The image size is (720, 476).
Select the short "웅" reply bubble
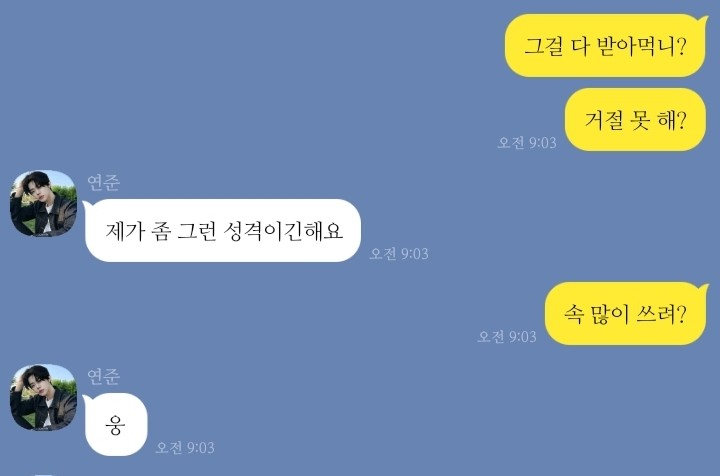[115, 425]
